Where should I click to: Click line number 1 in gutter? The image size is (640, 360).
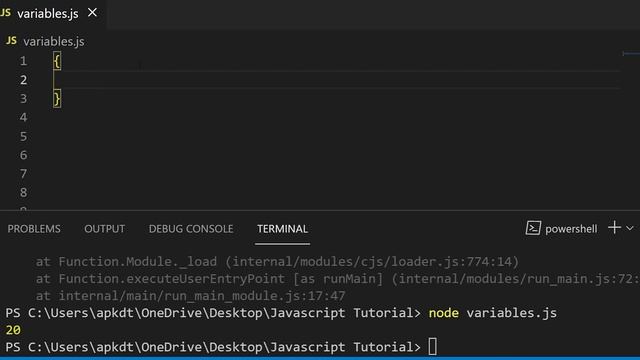click(23, 61)
